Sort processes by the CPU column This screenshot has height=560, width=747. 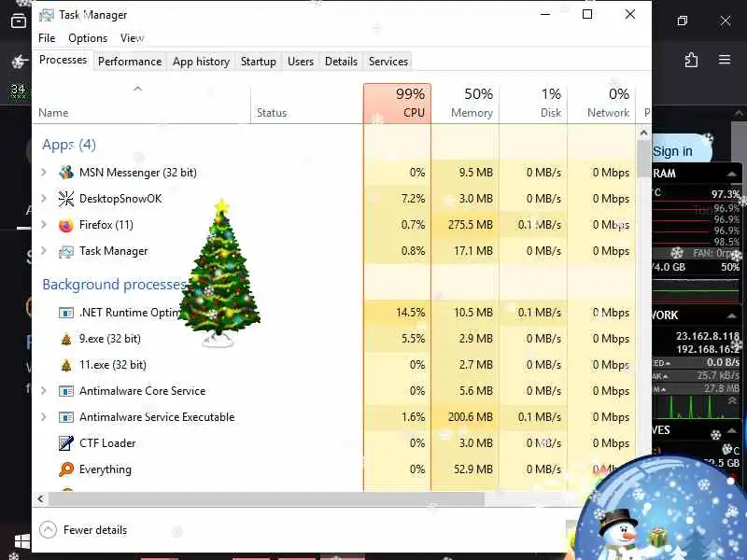click(397, 104)
